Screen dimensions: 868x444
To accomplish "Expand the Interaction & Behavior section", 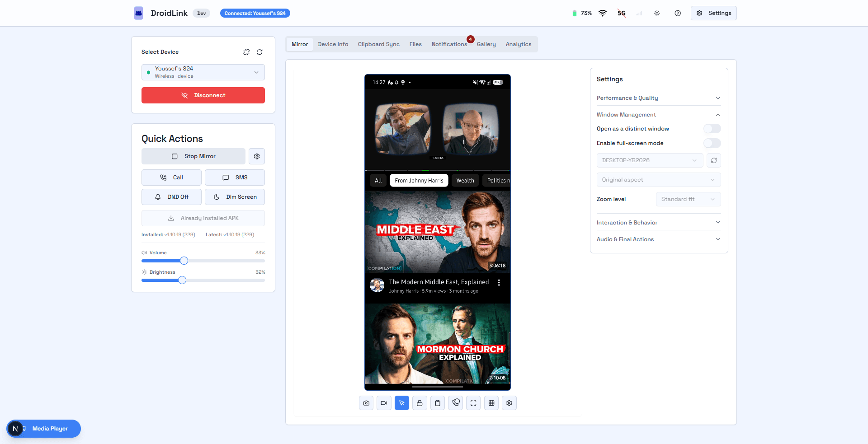I will pos(659,223).
